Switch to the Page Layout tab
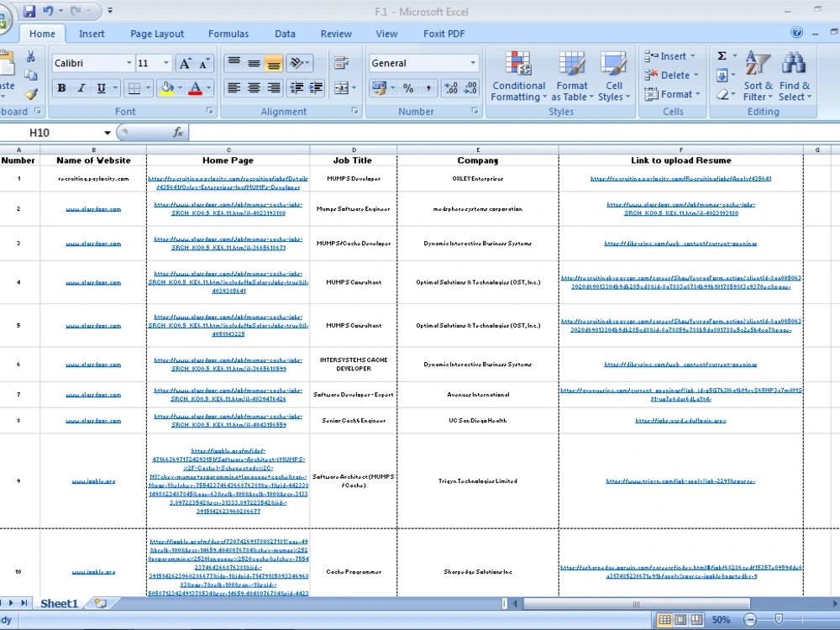 click(x=157, y=34)
